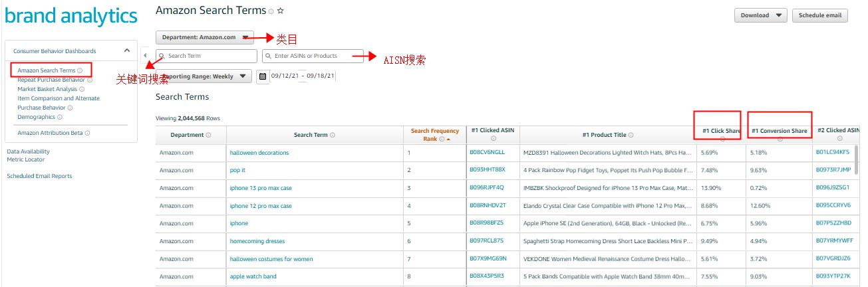This screenshot has width=868, height=287.
Task: Open ASIN B08CV6NGLL link
Action: click(x=488, y=152)
